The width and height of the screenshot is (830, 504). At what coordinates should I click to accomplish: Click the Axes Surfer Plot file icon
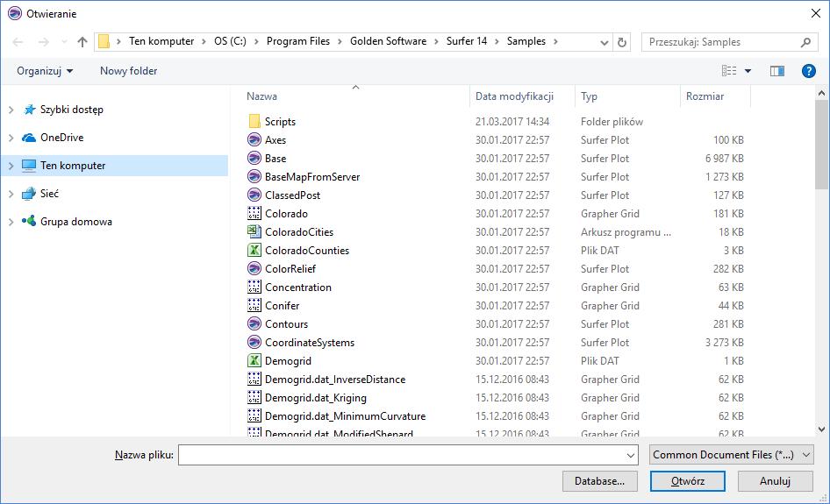click(x=254, y=139)
